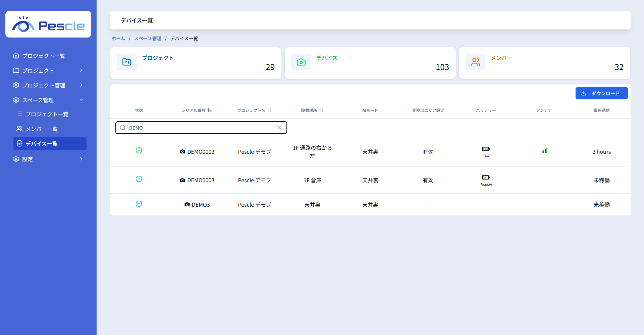This screenshot has width=644, height=335.
Task: Click the green status check for DEMO0002
Action: coord(139,150)
